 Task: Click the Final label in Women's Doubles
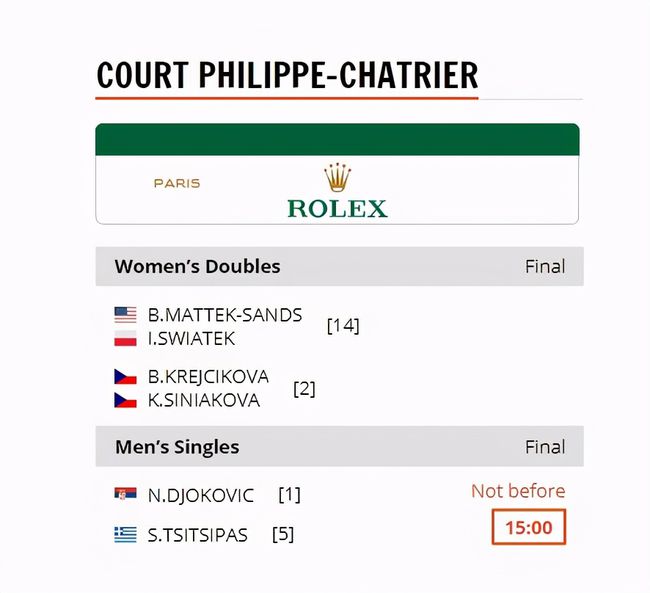tap(545, 267)
